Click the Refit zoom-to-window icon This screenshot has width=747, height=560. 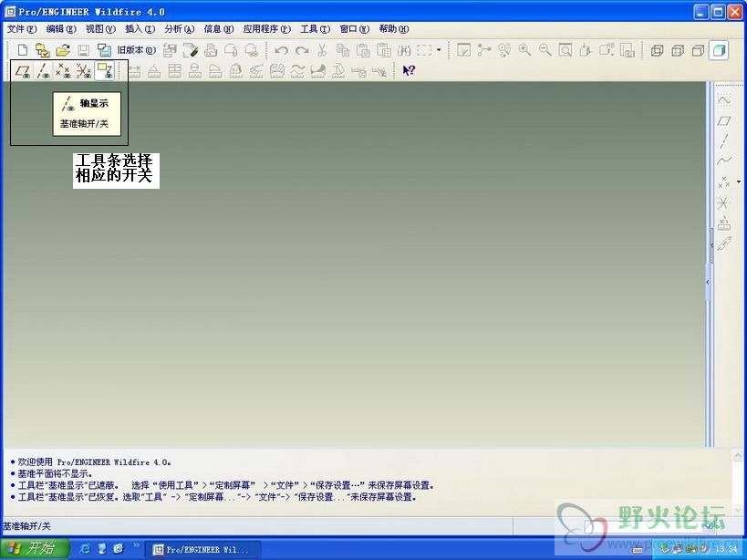coord(565,49)
